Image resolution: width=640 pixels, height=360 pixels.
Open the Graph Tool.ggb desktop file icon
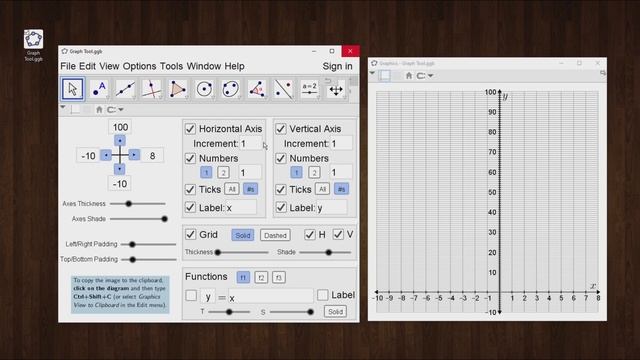pos(33,45)
